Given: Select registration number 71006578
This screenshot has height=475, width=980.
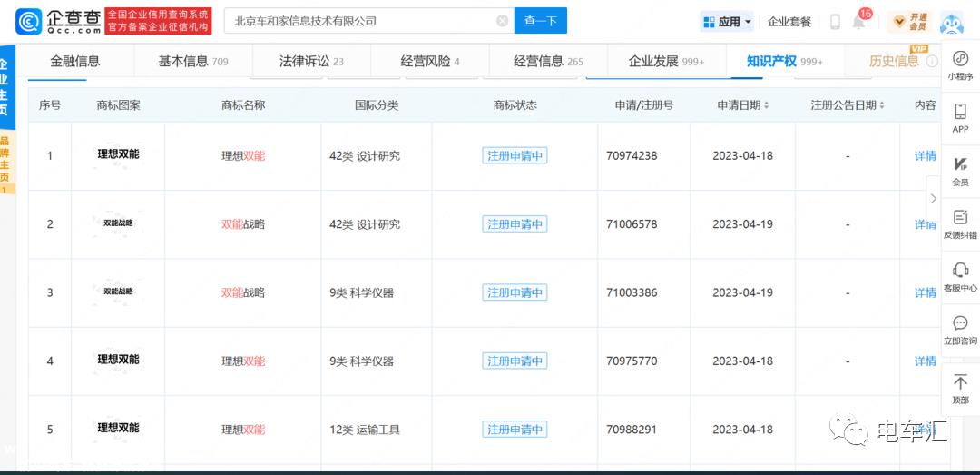Looking at the screenshot, I should point(632,224).
